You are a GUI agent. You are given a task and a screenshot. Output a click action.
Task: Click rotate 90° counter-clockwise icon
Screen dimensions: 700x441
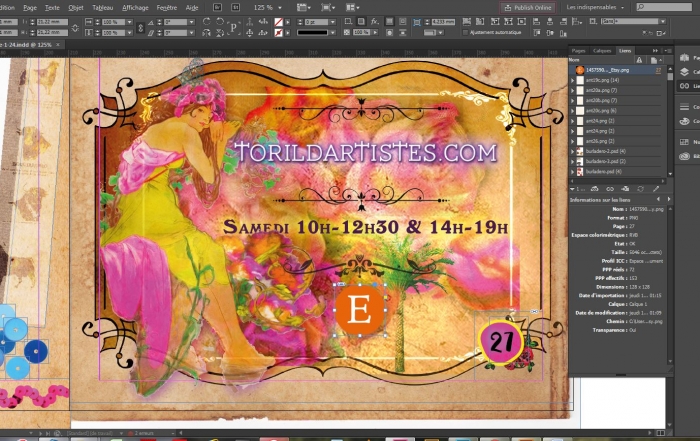220,21
